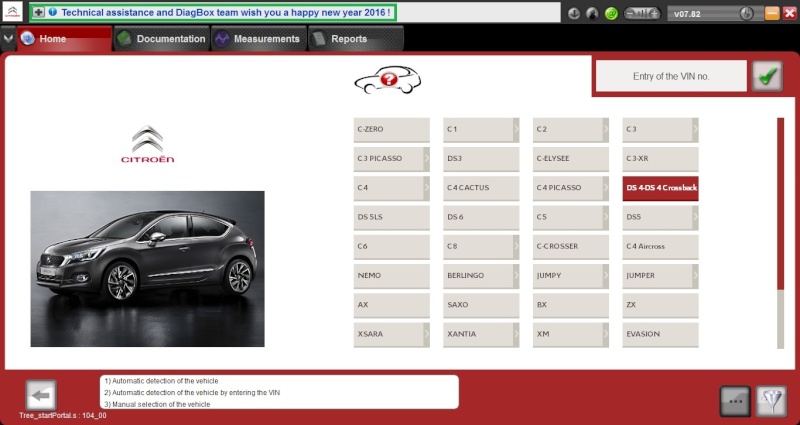Select the DS 5LS model
The image size is (800, 425).
pyautogui.click(x=391, y=217)
